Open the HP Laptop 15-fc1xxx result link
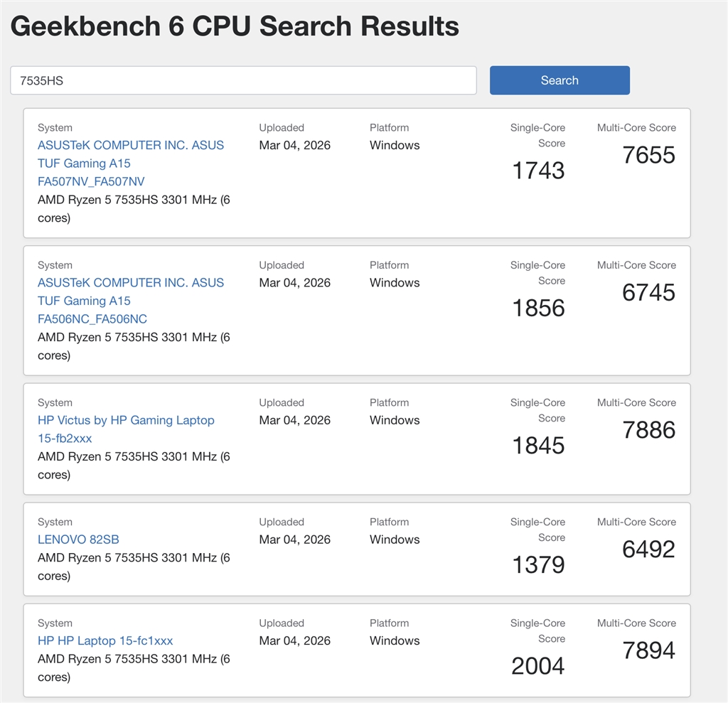This screenshot has width=728, height=703. pos(105,640)
